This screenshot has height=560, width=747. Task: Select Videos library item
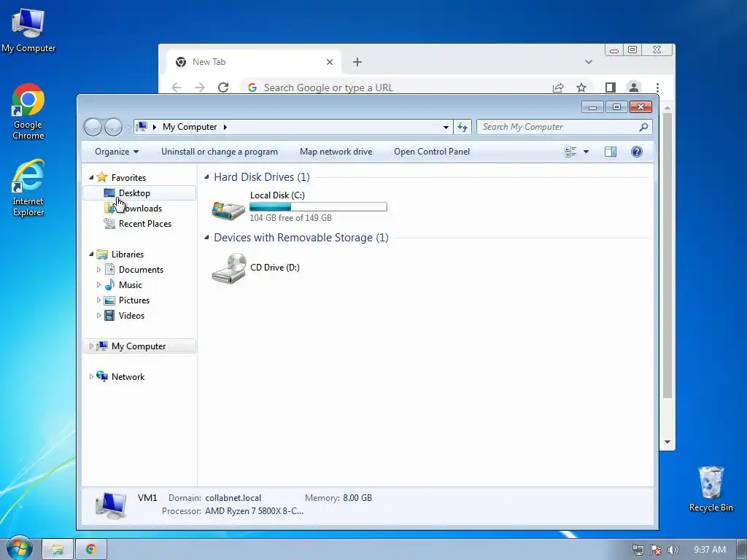[x=131, y=315]
